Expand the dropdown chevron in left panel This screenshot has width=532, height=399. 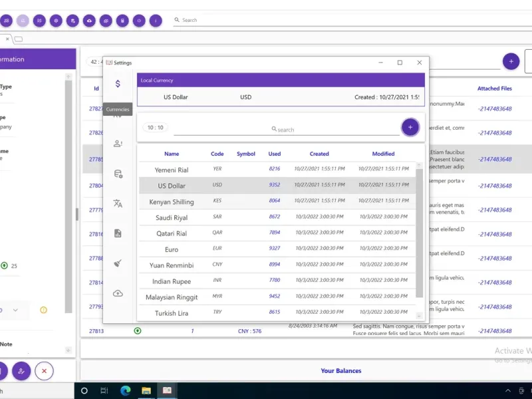point(16,310)
